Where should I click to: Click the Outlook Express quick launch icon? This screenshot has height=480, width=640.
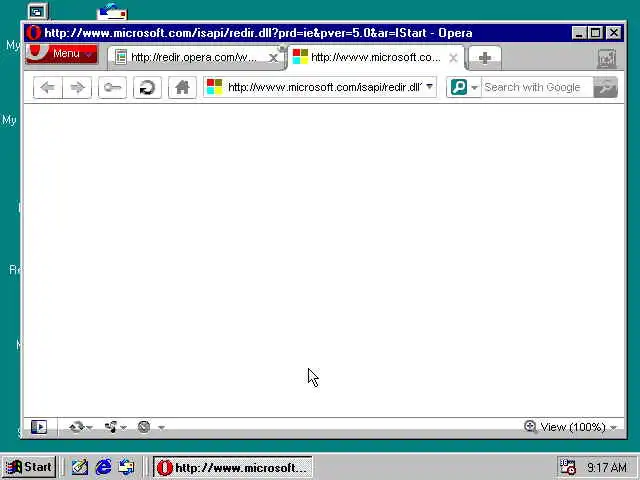126,467
